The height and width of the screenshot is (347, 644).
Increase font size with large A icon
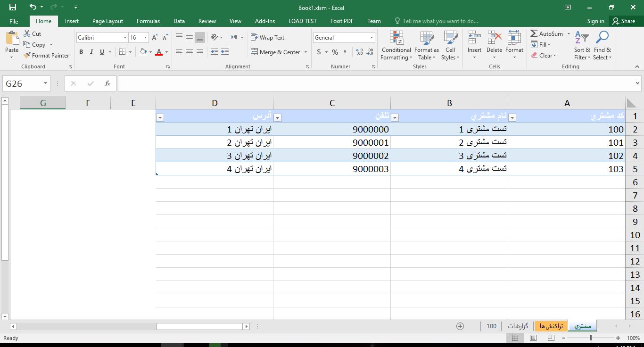click(x=155, y=38)
